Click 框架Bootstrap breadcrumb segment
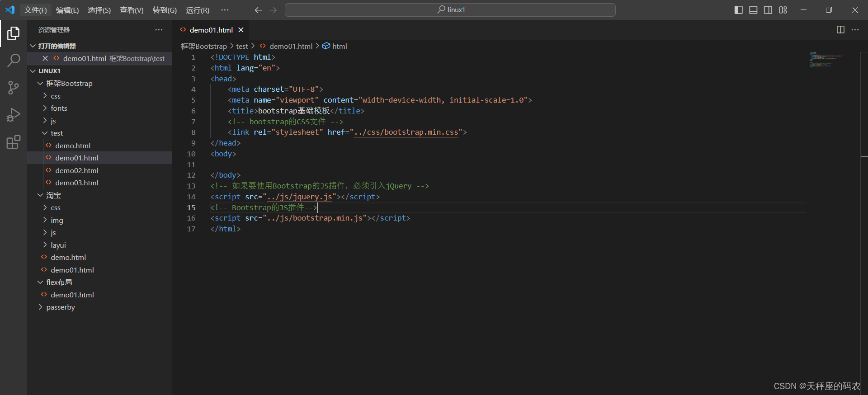The height and width of the screenshot is (395, 868). tap(204, 46)
